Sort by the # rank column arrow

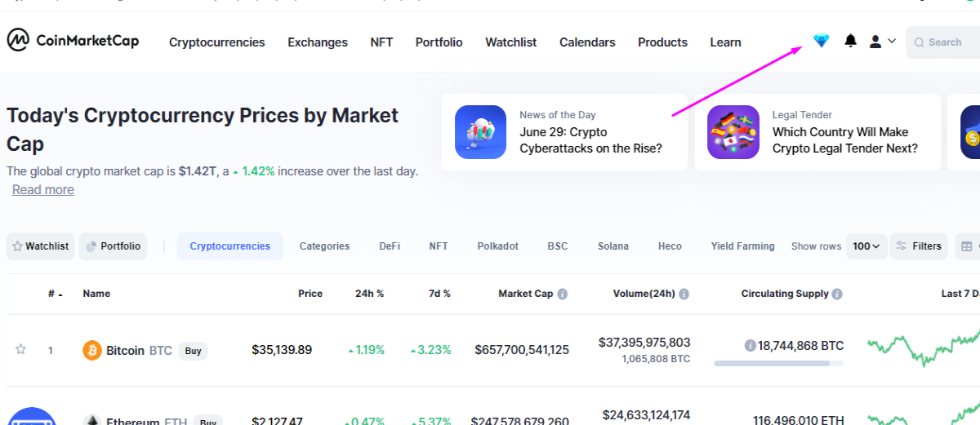(x=60, y=294)
